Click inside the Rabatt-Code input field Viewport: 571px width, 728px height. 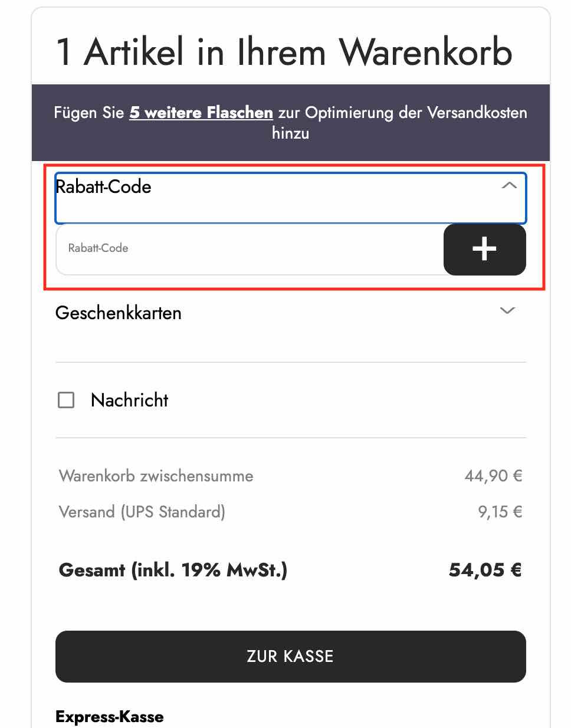tap(236, 248)
